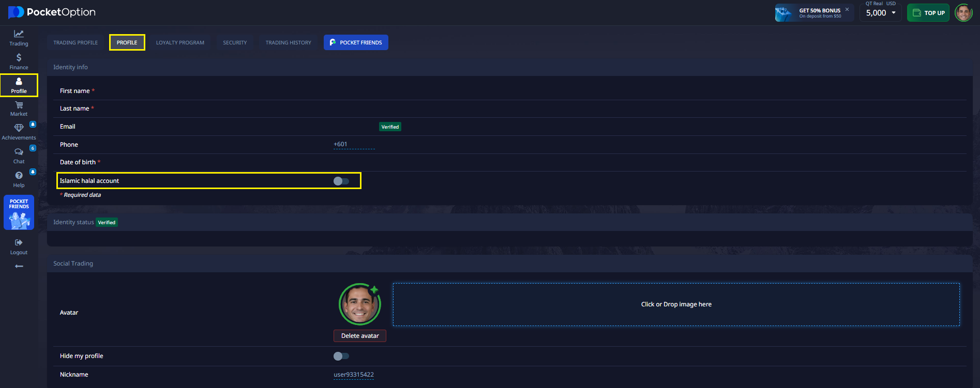Open the Market cart icon
980x388 pixels.
(19, 105)
